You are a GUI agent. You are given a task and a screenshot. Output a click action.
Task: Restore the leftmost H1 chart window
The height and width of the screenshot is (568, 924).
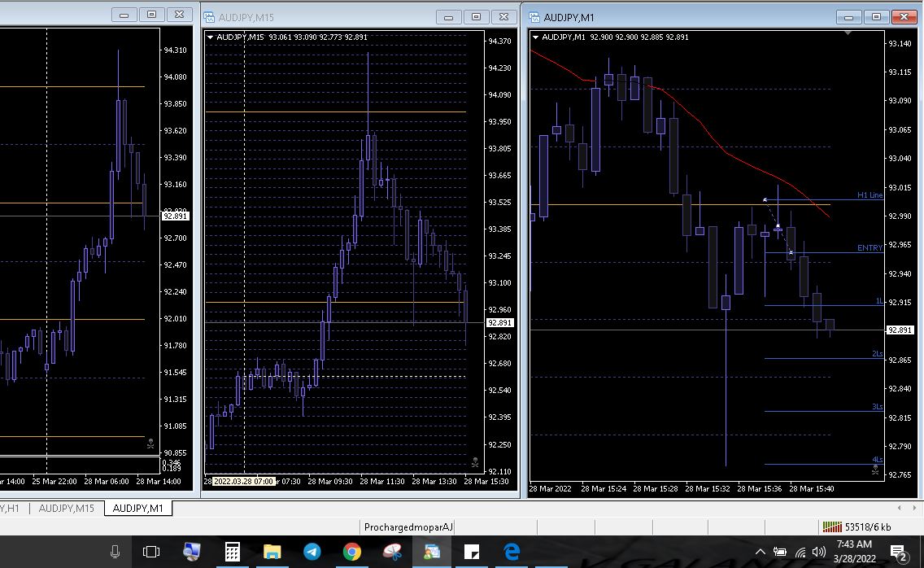click(x=151, y=15)
